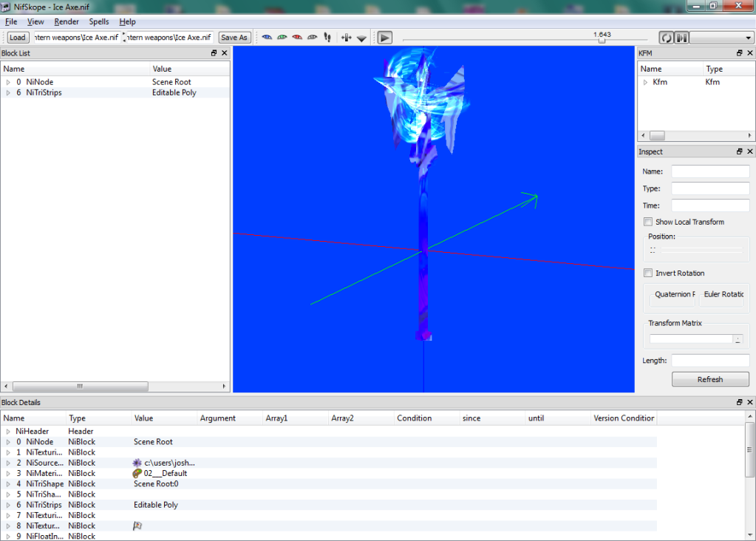The image size is (756, 541).
Task: Open the animation selection dropdown
Action: [x=721, y=38]
